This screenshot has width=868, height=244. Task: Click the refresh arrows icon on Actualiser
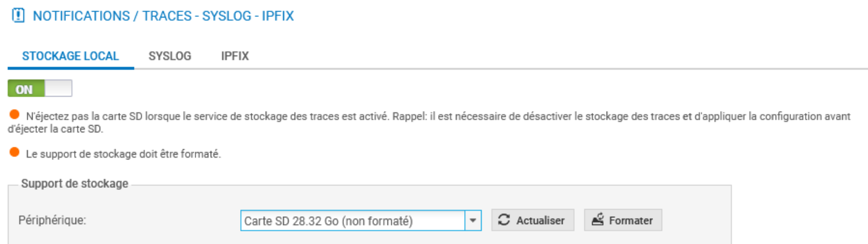click(504, 220)
